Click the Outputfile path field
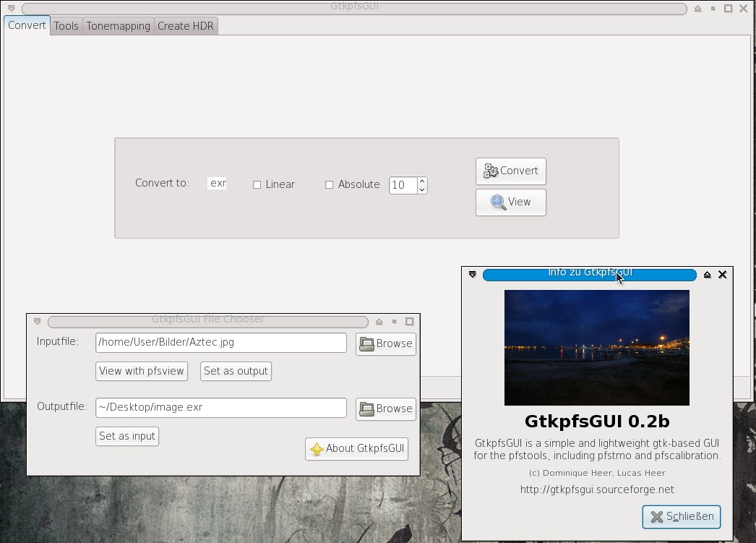Viewport: 756px width, 543px height. point(221,408)
